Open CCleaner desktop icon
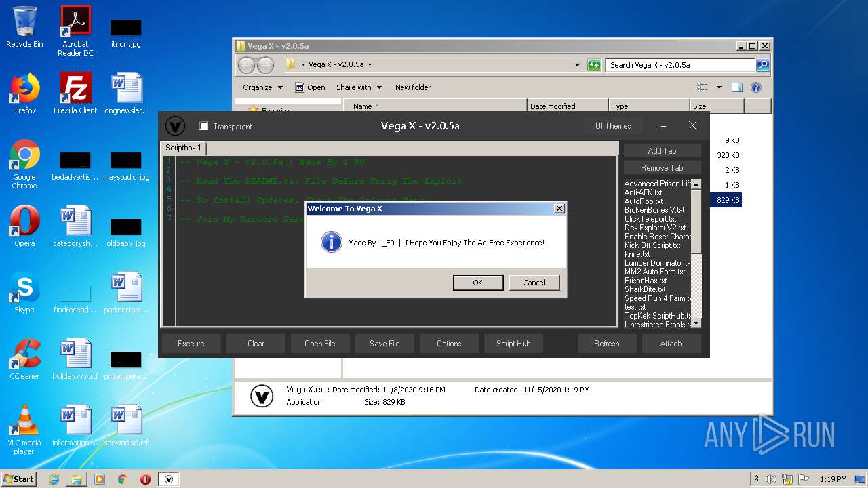 click(x=24, y=359)
